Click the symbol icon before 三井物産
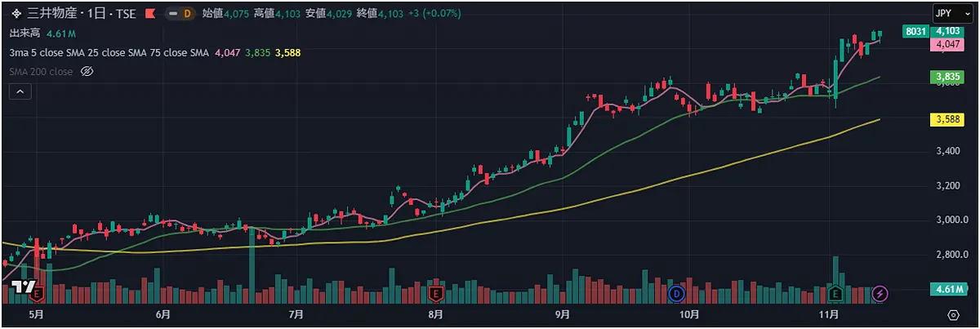Viewport: 980px width, 329px height. click(15, 14)
